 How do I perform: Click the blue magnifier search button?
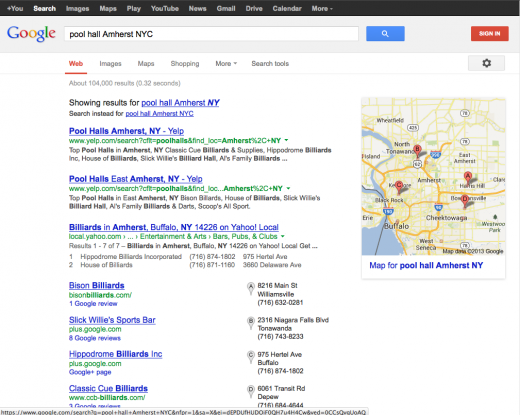coord(385,34)
